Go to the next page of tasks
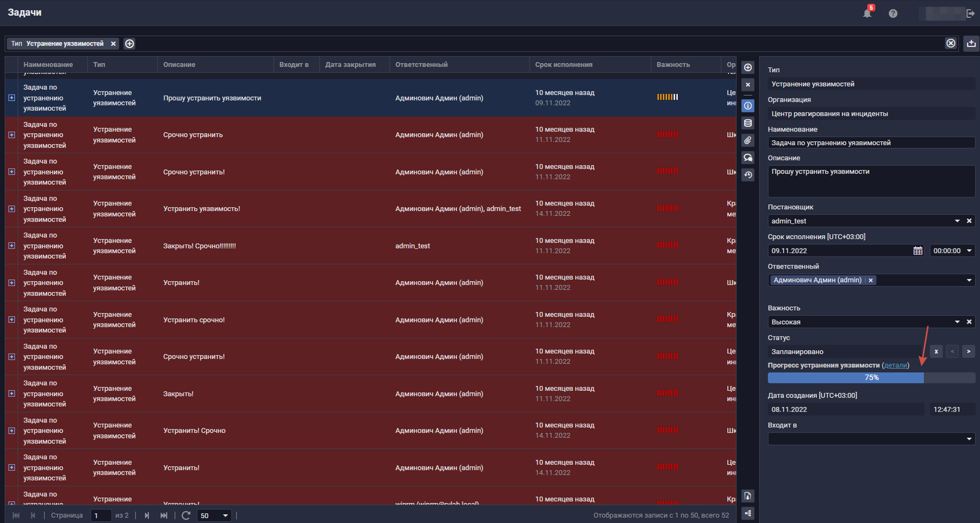980x523 pixels. click(147, 515)
